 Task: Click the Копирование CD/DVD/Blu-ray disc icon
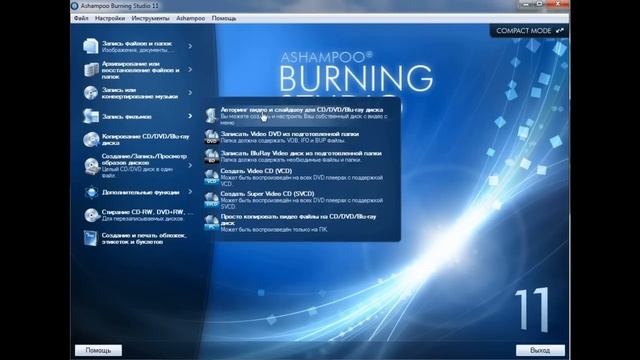91,140
